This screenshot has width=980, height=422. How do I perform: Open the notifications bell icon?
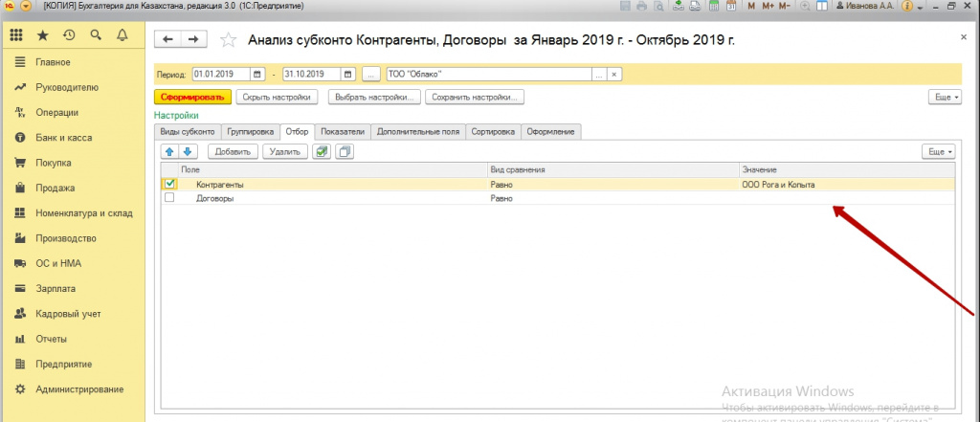coord(122,36)
